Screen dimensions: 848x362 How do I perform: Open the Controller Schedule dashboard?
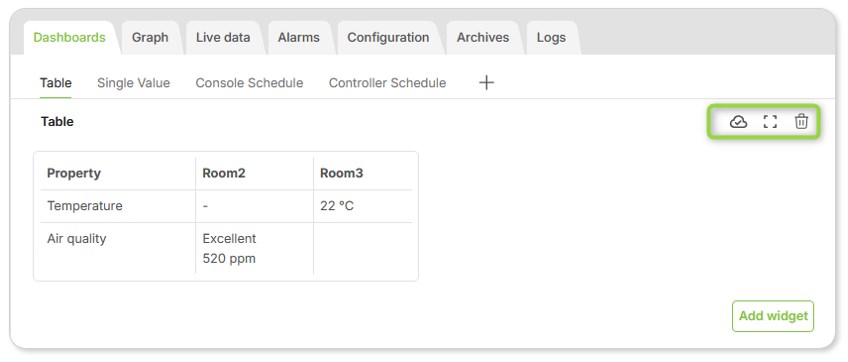pos(387,83)
